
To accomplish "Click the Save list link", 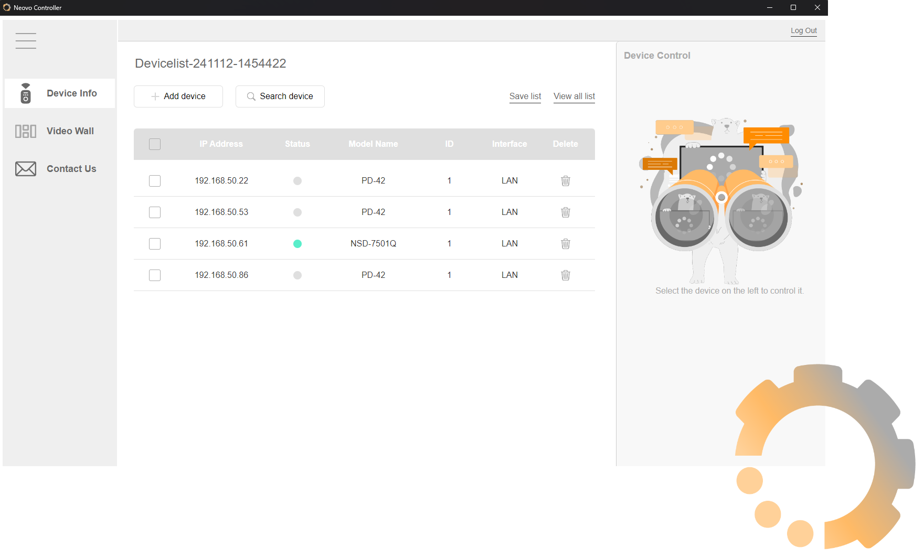I will (525, 96).
